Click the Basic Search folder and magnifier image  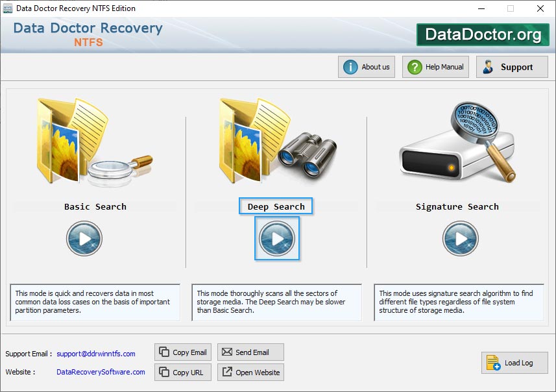click(95, 142)
